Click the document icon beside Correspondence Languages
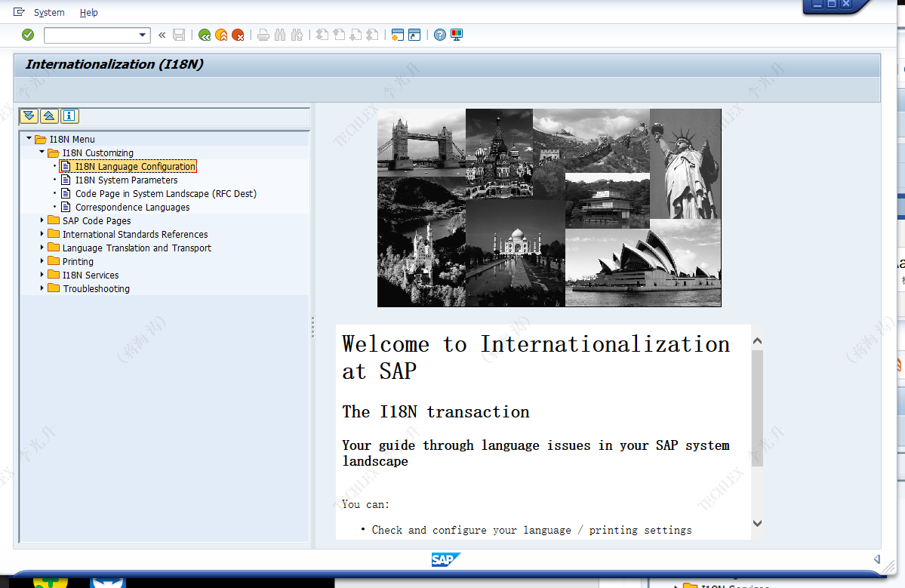905x588 pixels. coord(66,207)
